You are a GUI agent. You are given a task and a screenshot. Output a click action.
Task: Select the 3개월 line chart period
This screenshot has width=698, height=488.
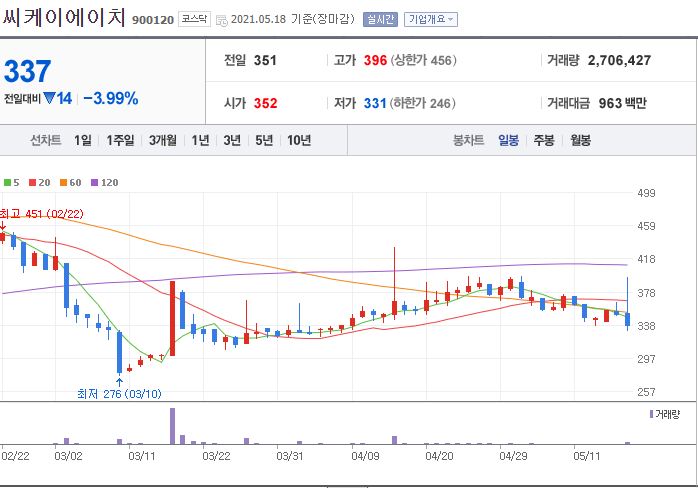click(162, 140)
